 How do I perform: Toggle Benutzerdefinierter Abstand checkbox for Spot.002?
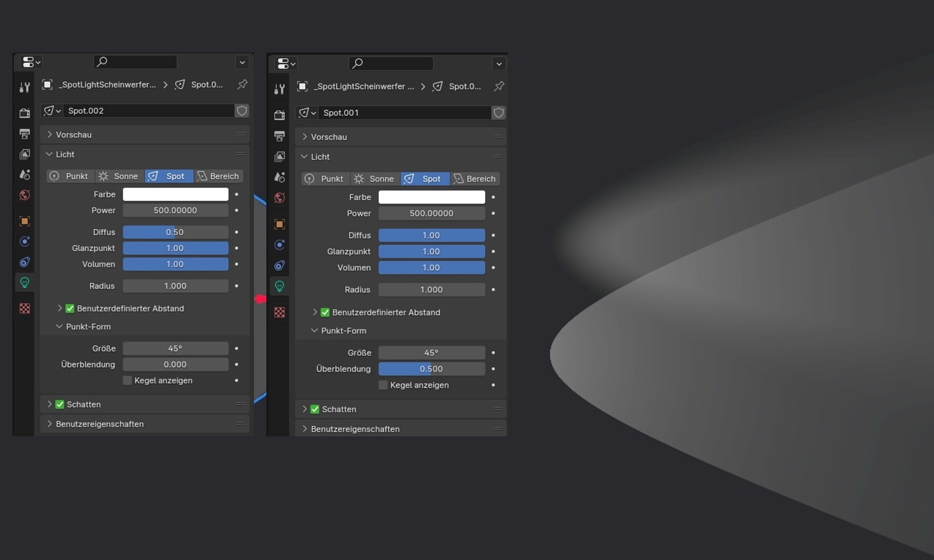tap(70, 309)
